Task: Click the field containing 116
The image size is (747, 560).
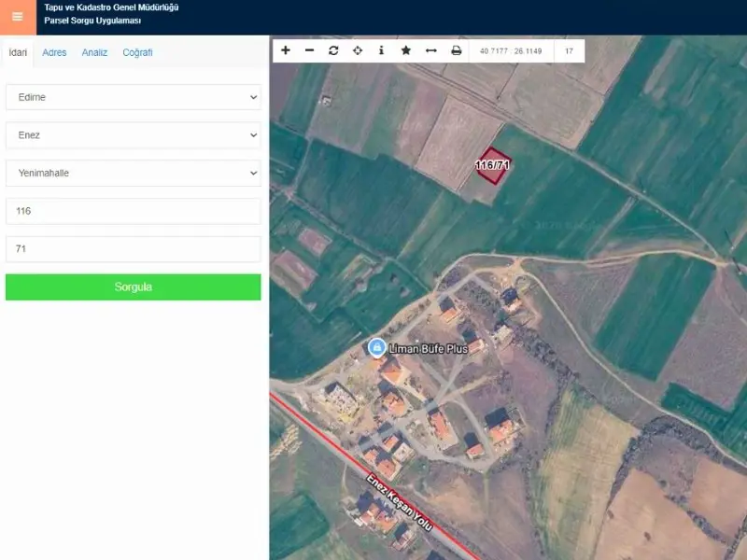Action: click(x=134, y=211)
